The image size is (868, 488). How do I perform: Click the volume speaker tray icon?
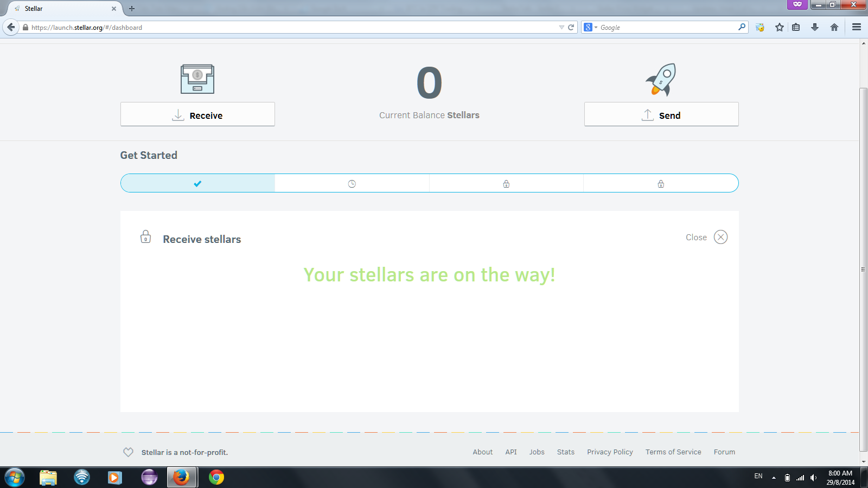tap(813, 478)
